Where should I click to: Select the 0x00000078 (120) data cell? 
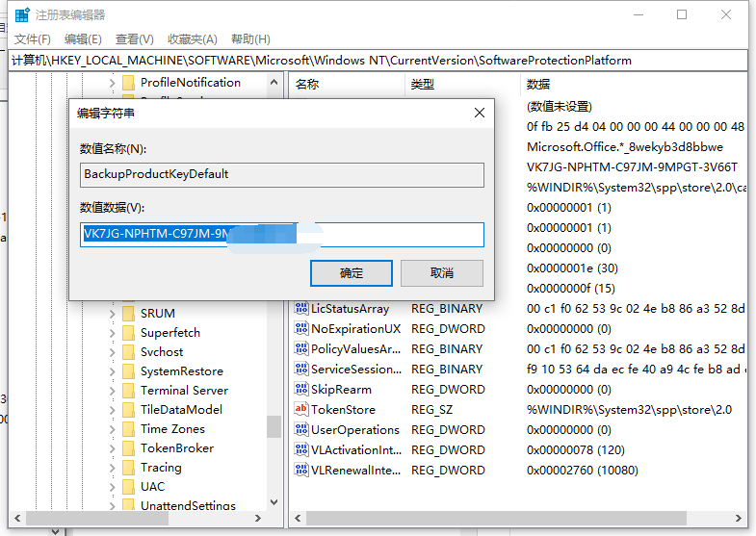(x=576, y=449)
